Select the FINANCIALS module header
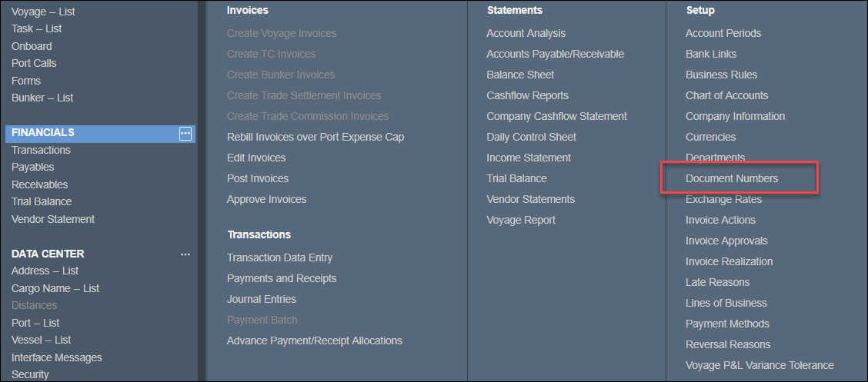868x382 pixels. [43, 132]
